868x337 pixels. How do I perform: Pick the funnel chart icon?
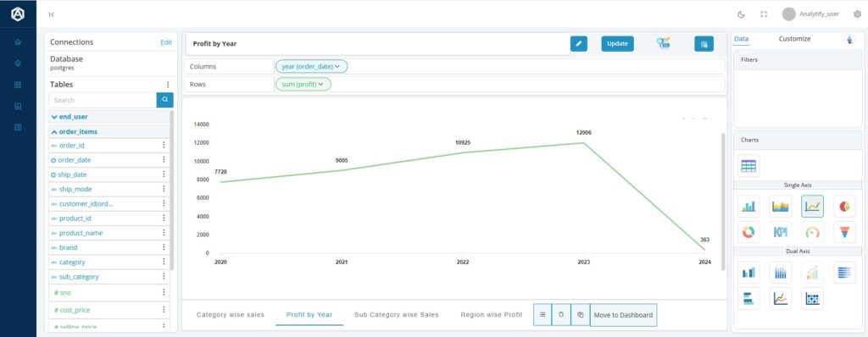point(844,232)
